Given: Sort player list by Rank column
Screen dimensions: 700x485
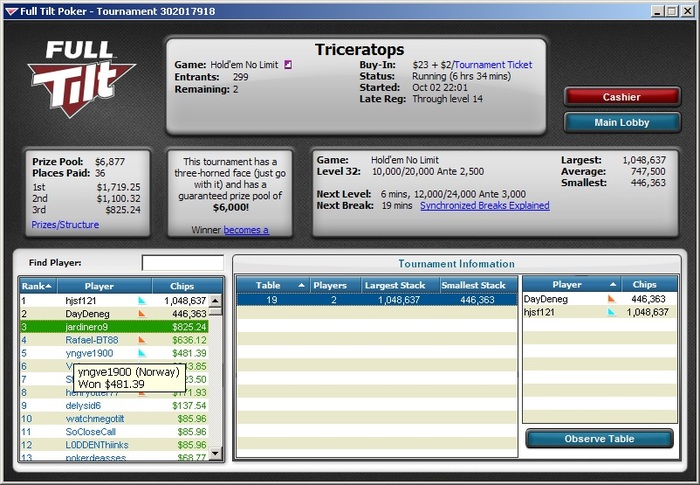Looking at the screenshot, I should pos(38,286).
